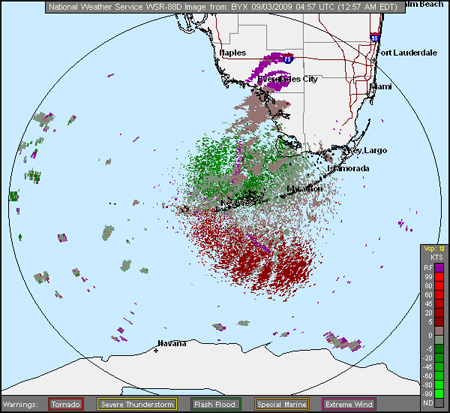
Task: Click the Miami city label
Action: [381, 87]
